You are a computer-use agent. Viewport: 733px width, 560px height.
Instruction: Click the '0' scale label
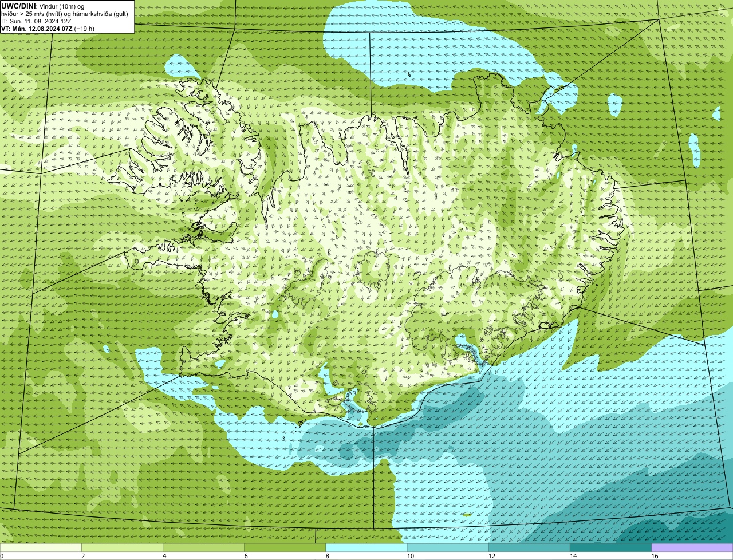(x=2, y=556)
